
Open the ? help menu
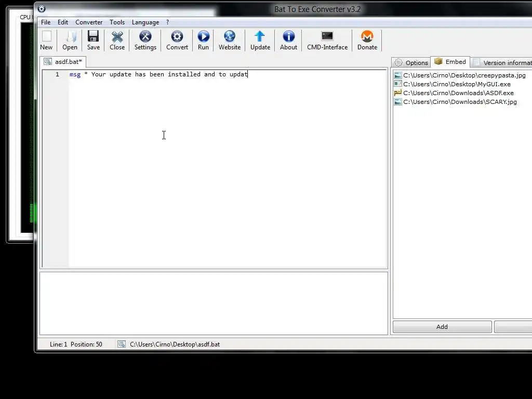tap(168, 22)
